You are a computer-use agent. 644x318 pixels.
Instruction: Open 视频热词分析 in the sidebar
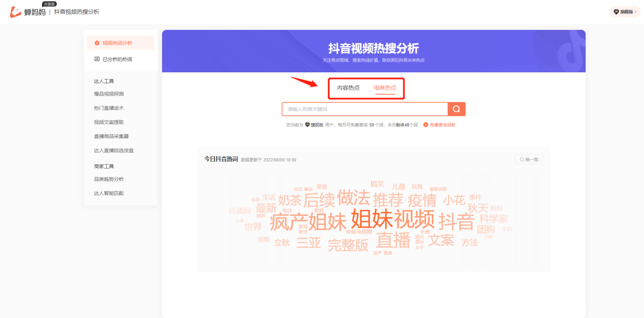[x=121, y=43]
